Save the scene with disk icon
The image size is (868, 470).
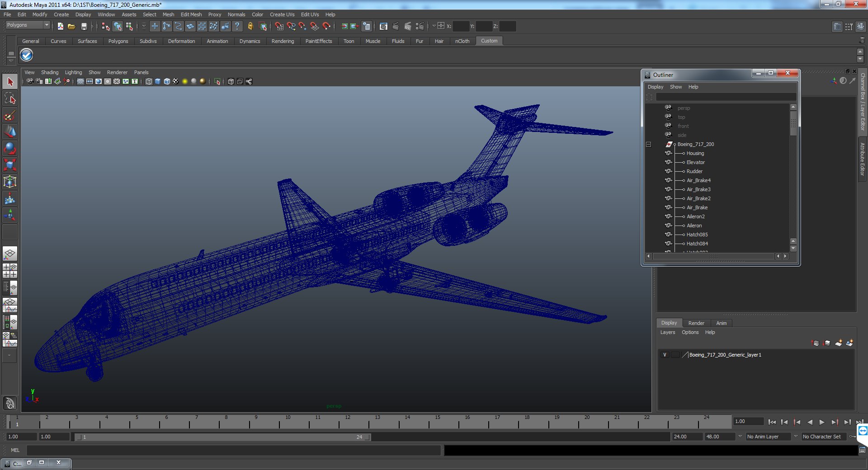(x=84, y=26)
